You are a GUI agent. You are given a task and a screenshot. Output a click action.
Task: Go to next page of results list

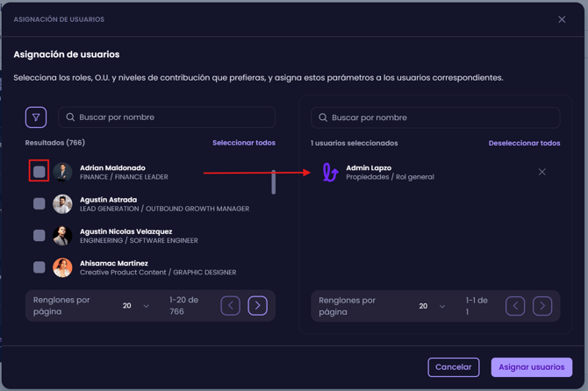[257, 305]
